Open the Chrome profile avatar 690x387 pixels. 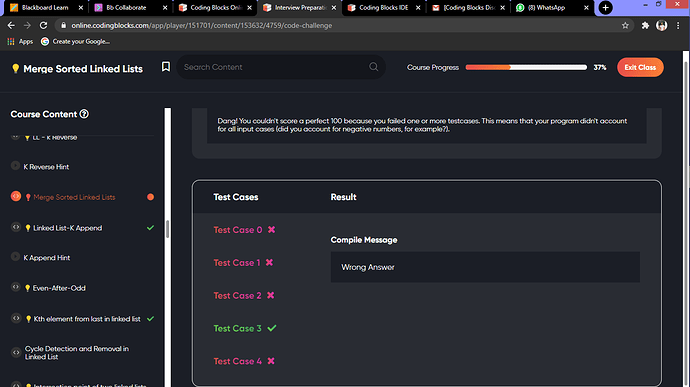661,26
